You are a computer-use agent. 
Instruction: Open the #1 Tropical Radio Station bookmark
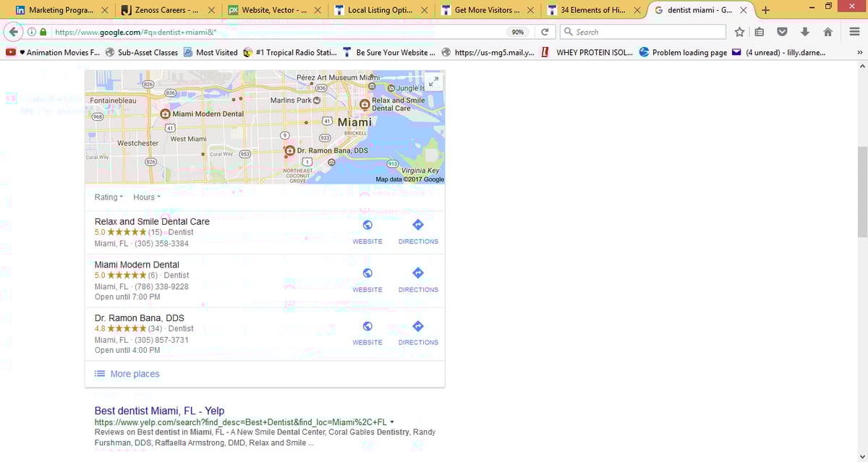[x=290, y=52]
